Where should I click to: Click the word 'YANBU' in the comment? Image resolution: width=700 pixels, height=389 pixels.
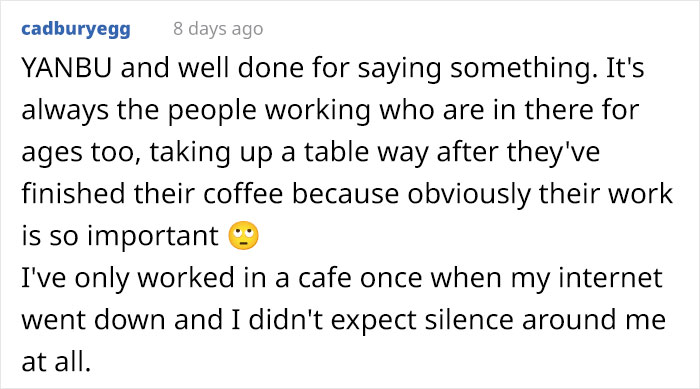(67, 68)
